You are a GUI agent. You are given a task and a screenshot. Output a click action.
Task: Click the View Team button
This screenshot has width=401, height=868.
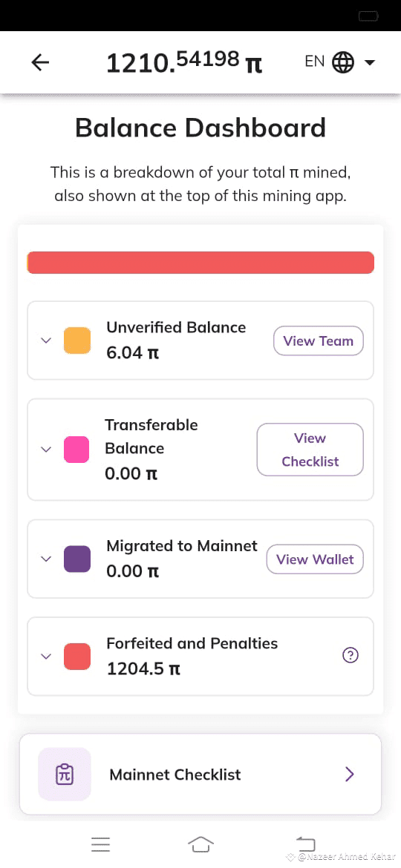(319, 341)
